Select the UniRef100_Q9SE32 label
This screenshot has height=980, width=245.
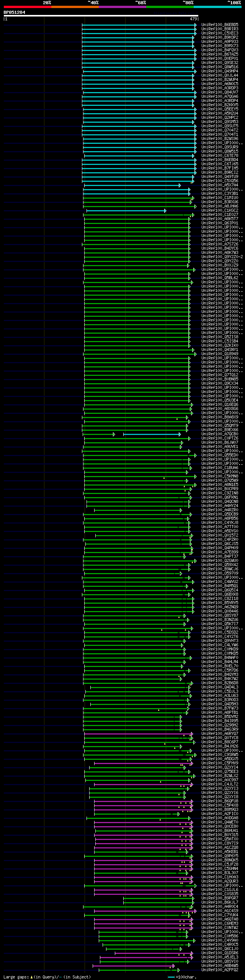pos(220,63)
